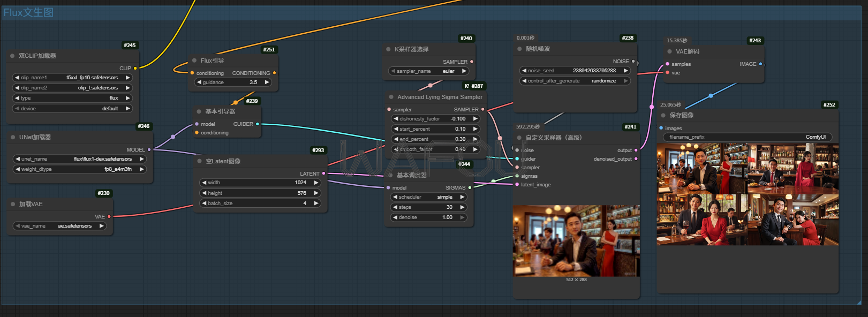Image resolution: width=868 pixels, height=317 pixels.
Task: Increase guidance value with right arrow
Action: pos(267,82)
